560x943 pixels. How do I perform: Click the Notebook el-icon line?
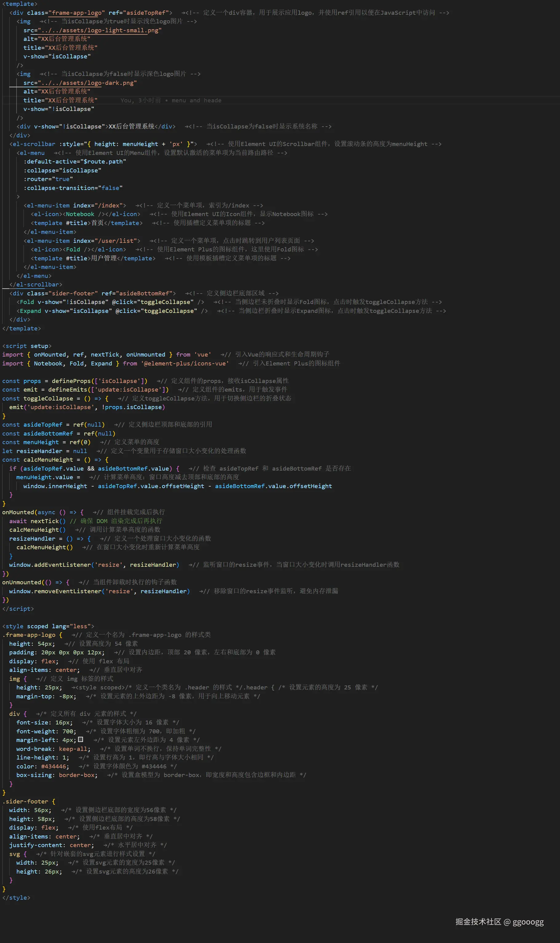point(85,214)
